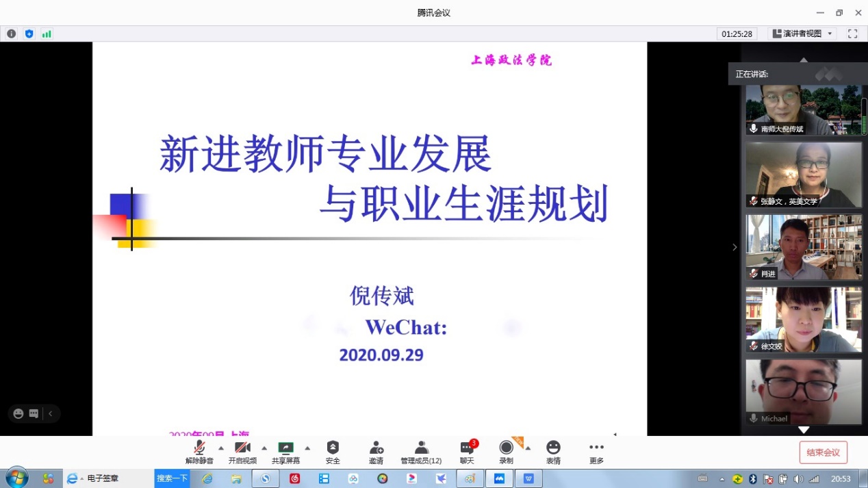Screen dimensions: 868x488
Task: Expand video options arrow beside 开启视频
Action: (x=264, y=448)
